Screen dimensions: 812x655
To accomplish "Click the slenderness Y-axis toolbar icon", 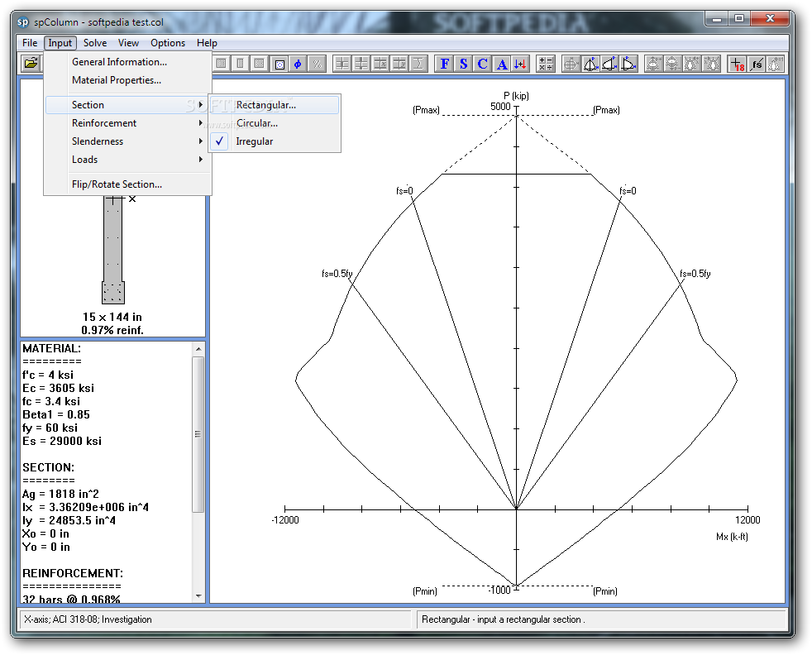I will click(x=399, y=64).
